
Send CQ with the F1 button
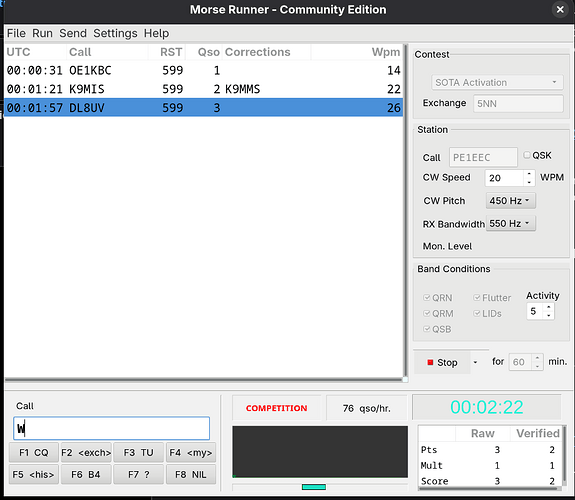click(34, 453)
